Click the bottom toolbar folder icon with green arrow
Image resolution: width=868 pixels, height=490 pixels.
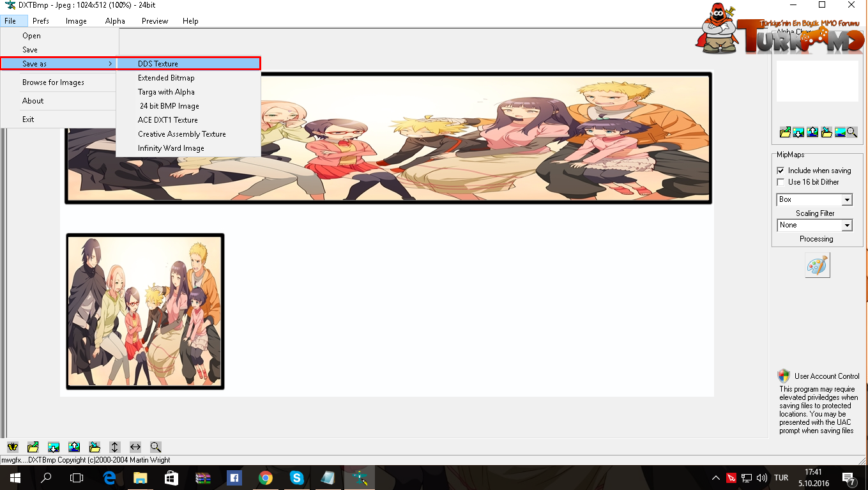click(x=33, y=447)
